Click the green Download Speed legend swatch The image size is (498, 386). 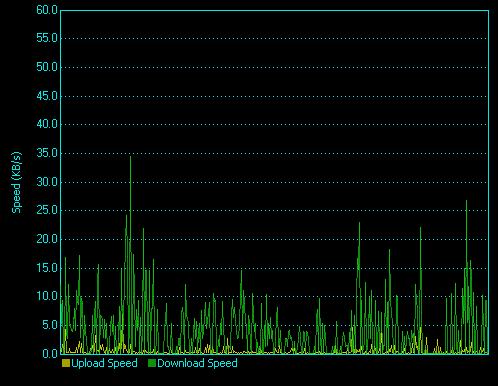(152, 363)
